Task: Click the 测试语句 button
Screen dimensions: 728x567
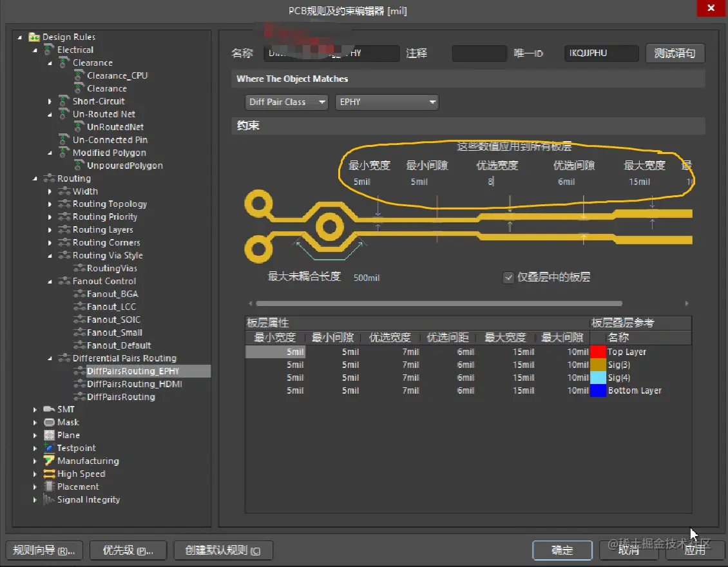Action: coord(675,53)
